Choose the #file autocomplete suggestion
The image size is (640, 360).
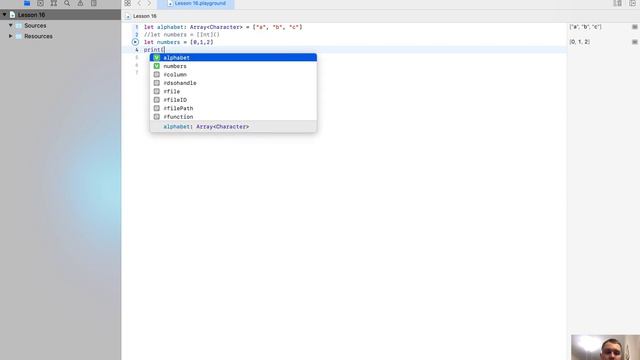click(x=233, y=91)
